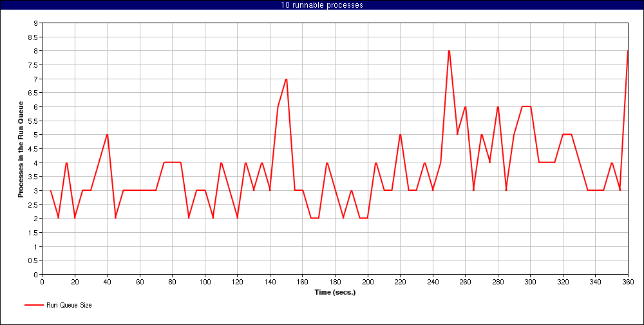Click y-axis tick label '4'

click(35, 162)
